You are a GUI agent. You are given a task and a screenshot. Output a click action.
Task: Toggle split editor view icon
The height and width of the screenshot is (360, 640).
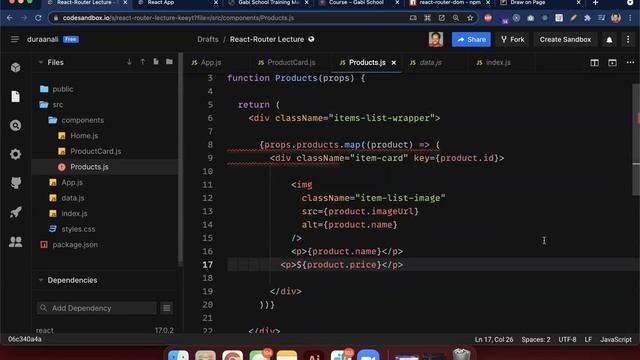coord(594,62)
